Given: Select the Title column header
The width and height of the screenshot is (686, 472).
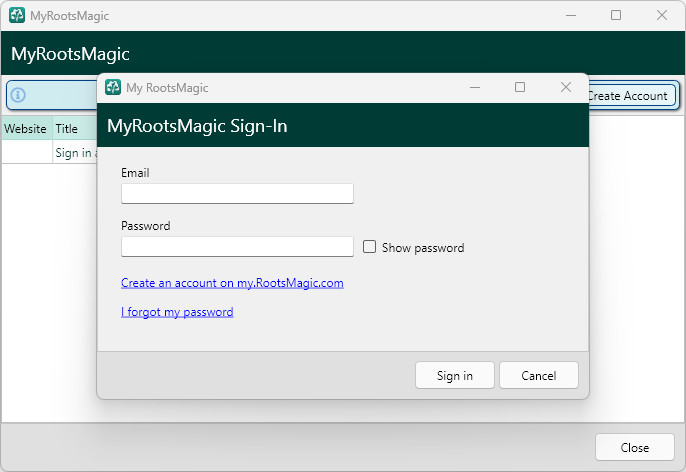Looking at the screenshot, I should [x=75, y=129].
